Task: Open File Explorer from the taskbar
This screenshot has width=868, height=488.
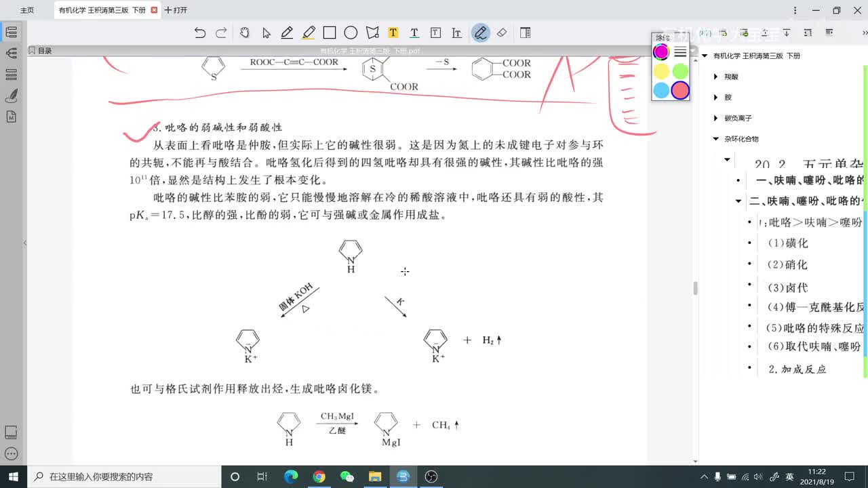Action: [x=375, y=476]
